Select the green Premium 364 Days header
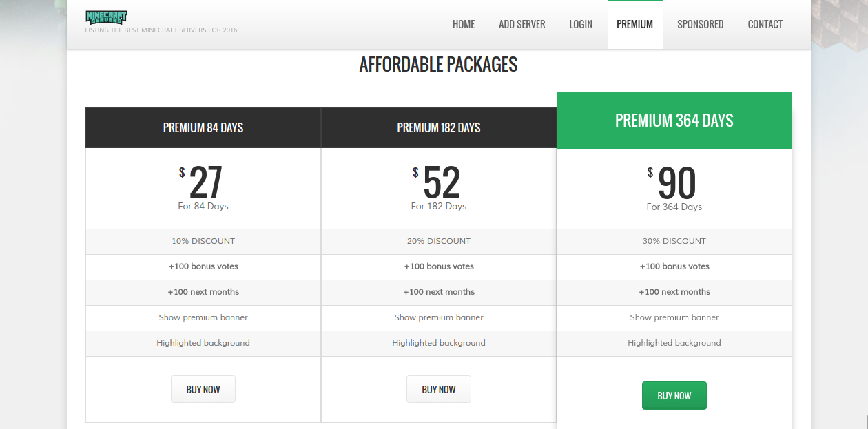The width and height of the screenshot is (868, 429). (x=674, y=121)
